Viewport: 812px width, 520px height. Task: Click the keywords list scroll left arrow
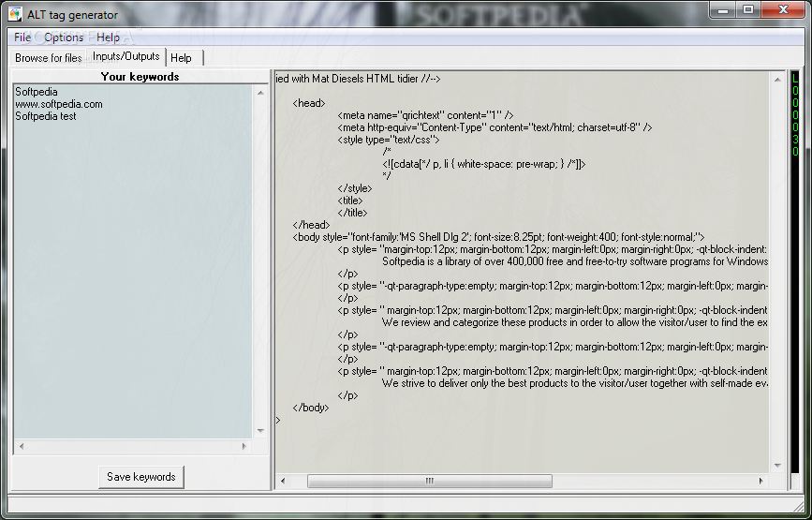[x=22, y=446]
